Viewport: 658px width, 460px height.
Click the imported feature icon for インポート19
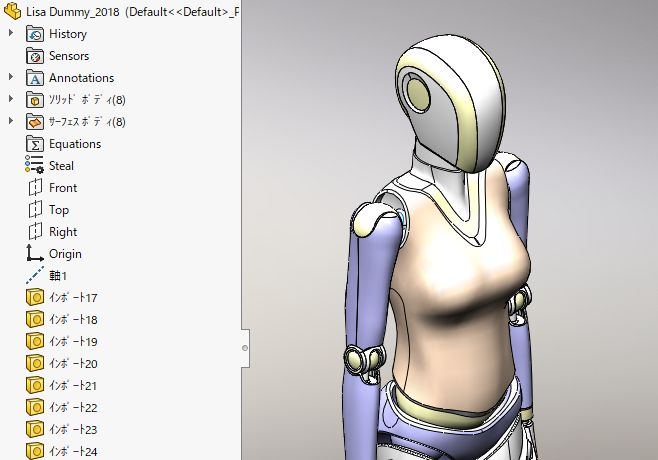(35, 341)
